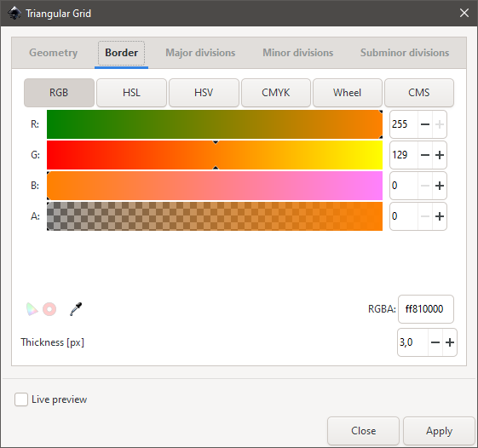Click the out-of-gamut warning icon

pos(49,309)
